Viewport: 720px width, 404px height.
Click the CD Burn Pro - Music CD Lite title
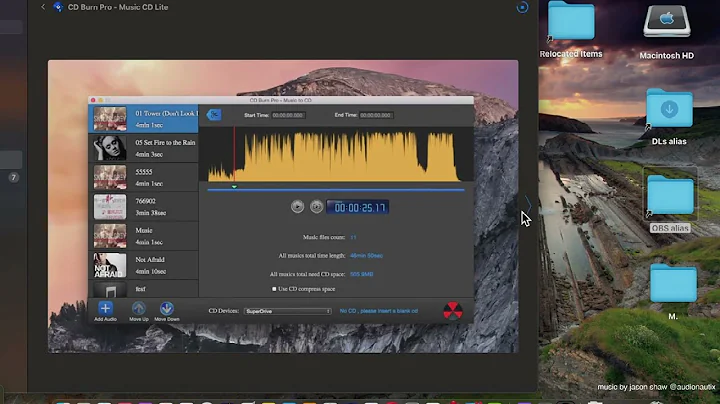[118, 7]
